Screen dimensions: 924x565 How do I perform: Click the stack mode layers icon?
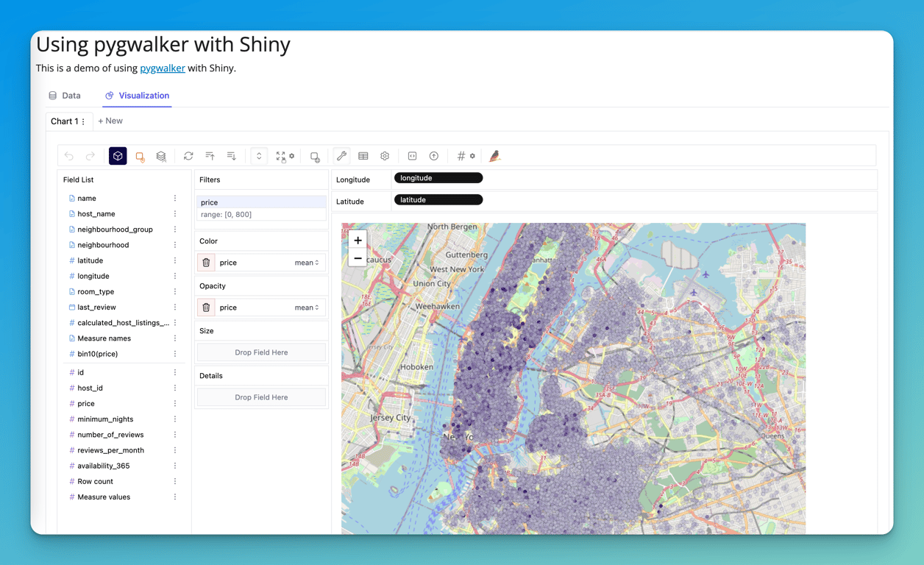(x=161, y=156)
